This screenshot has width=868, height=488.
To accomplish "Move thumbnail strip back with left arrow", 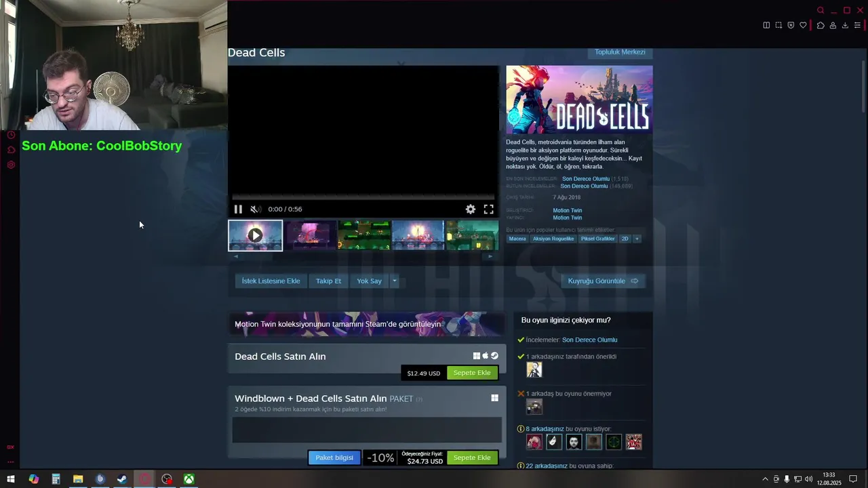I will 236,256.
